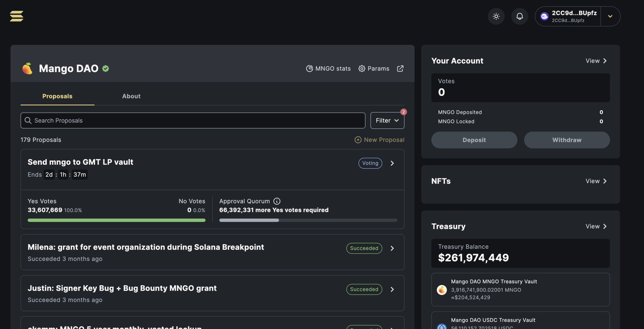Switch to the About tab
The width and height of the screenshot is (644, 329).
131,96
